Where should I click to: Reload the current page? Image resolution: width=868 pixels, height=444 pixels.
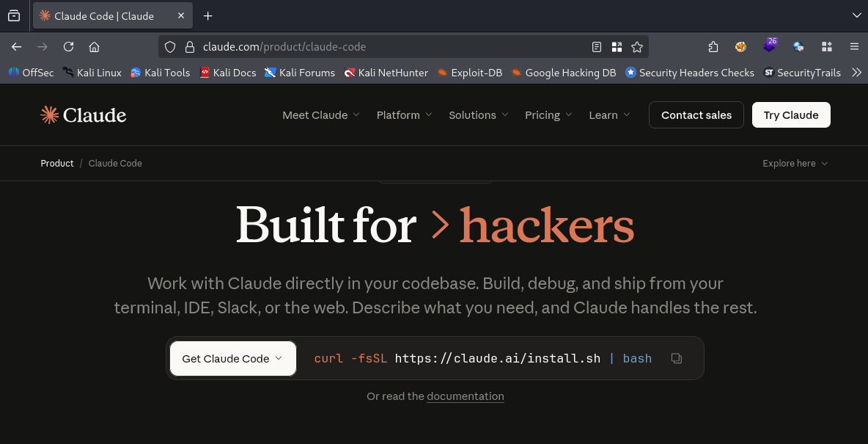68,47
